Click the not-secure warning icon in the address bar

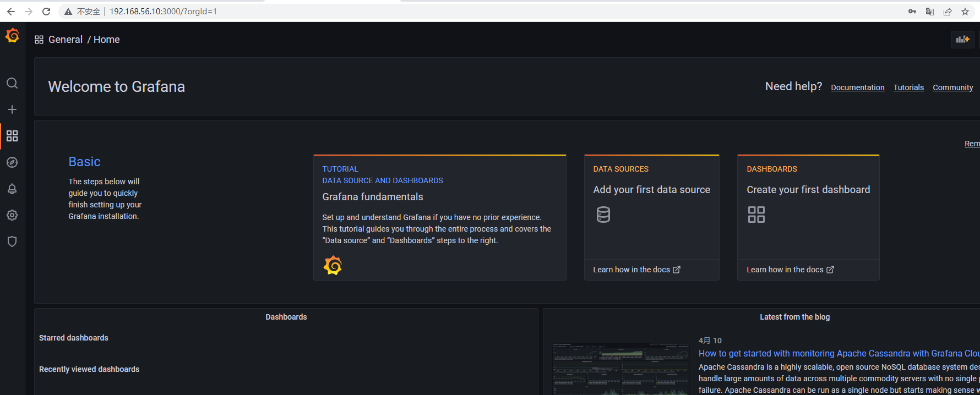pyautogui.click(x=68, y=12)
